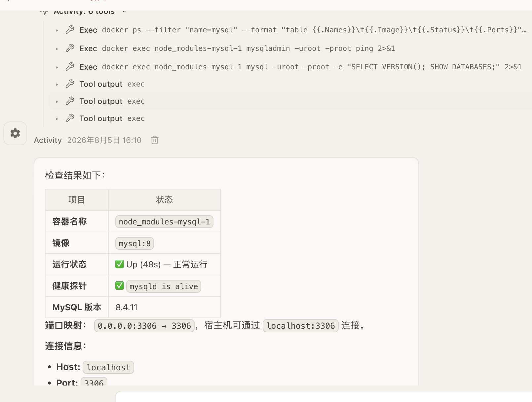Click the localhost:3306 inline code chip

coord(301,326)
